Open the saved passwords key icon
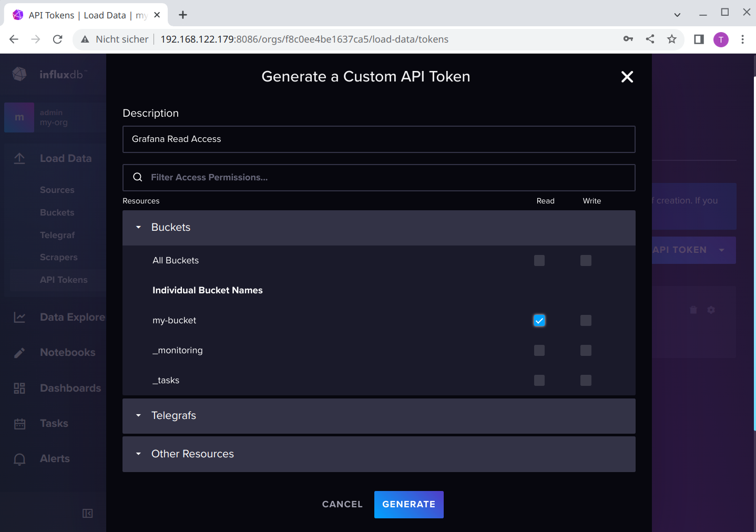The height and width of the screenshot is (532, 756). 628,39
